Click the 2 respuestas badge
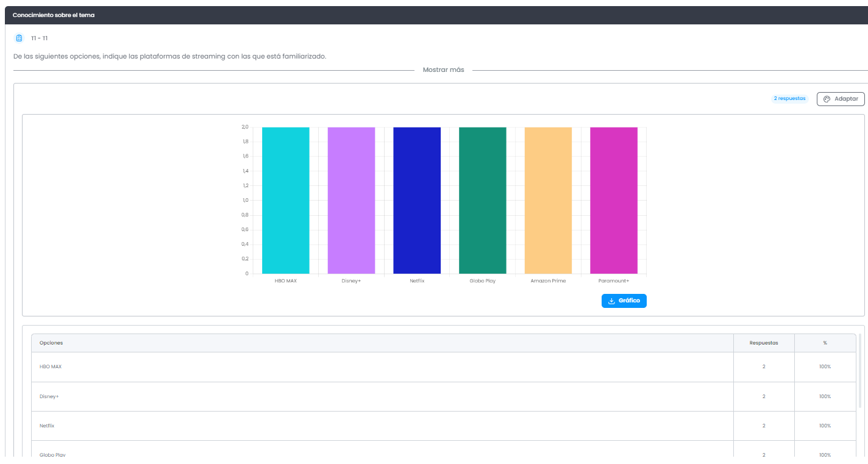Image resolution: width=868 pixels, height=464 pixels. click(789, 98)
